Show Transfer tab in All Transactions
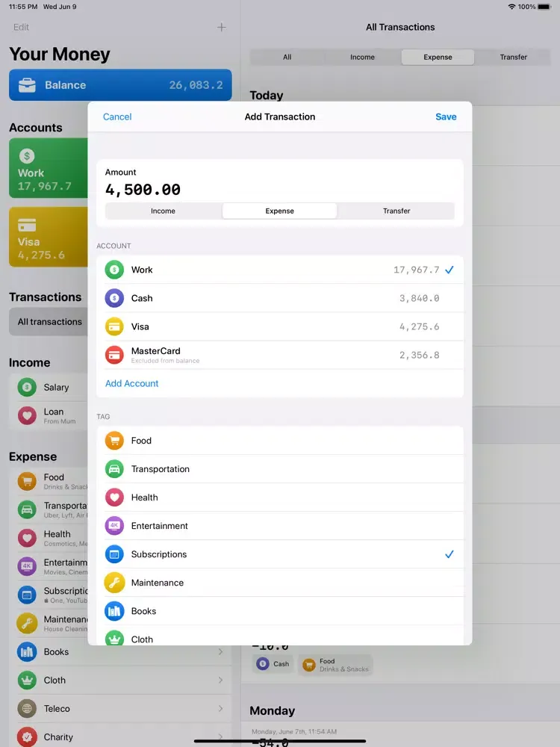 (514, 58)
